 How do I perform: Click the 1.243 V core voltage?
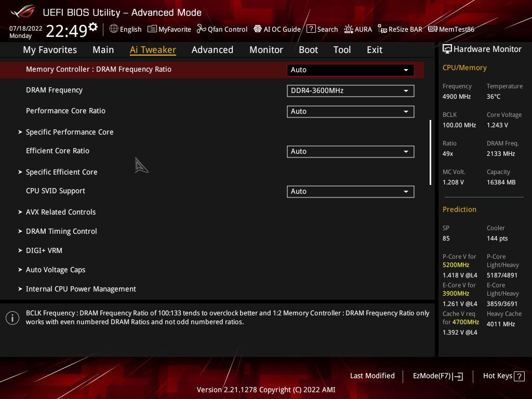497,125
